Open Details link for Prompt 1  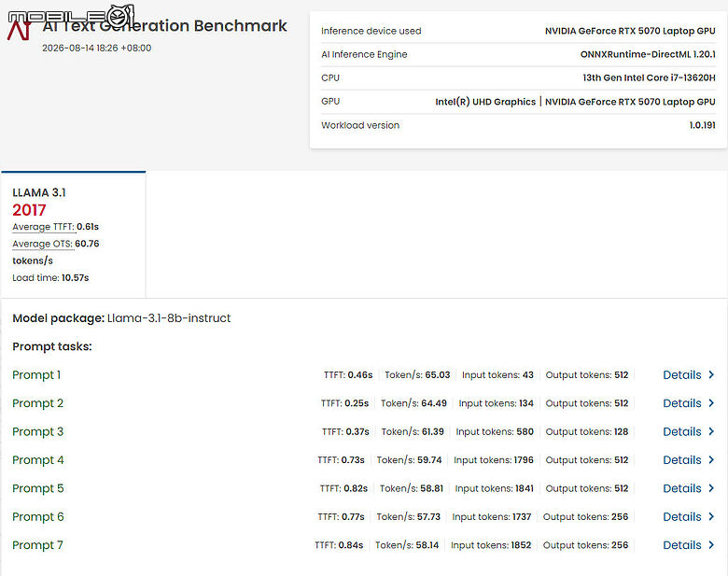[682, 375]
